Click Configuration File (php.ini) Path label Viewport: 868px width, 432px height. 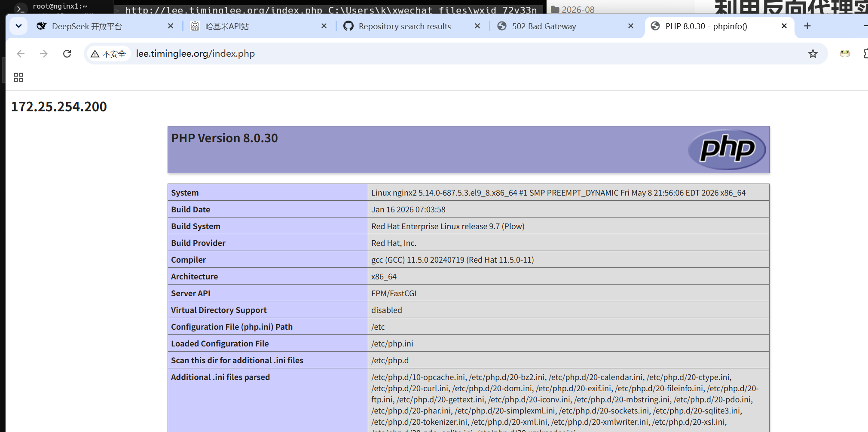[232, 327]
